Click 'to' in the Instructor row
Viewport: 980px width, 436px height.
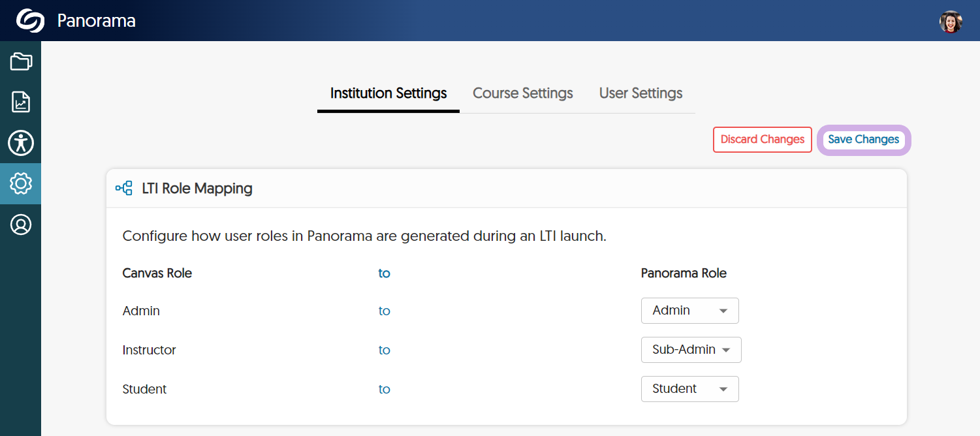pyautogui.click(x=385, y=350)
